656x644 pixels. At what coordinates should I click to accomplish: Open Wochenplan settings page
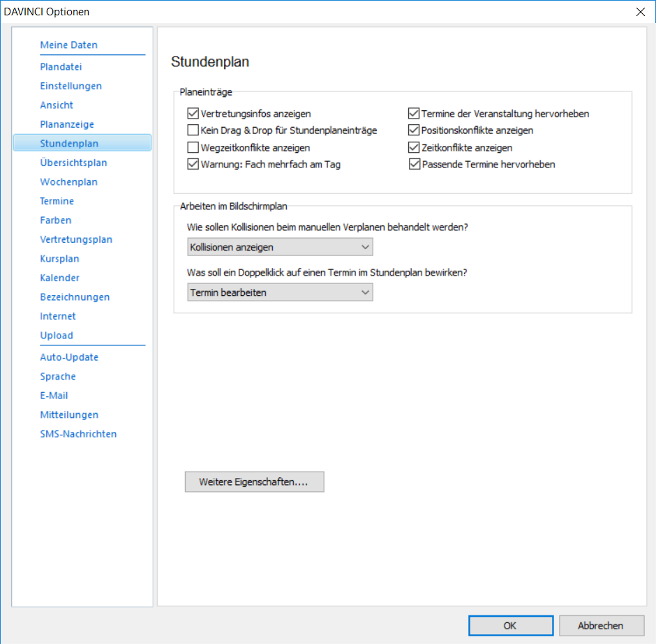click(68, 182)
